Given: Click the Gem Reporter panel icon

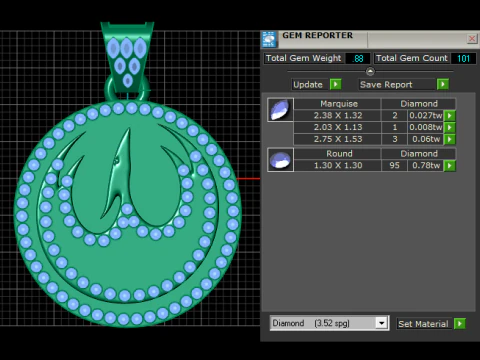Looking at the screenshot, I should click(269, 40).
